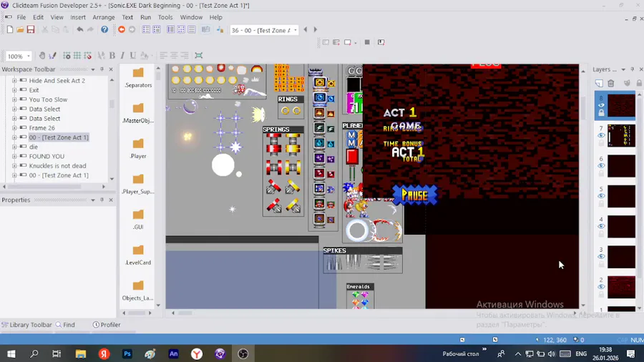Expand the Frame 26 tree node
This screenshot has height=362, width=644.
coord(14,127)
